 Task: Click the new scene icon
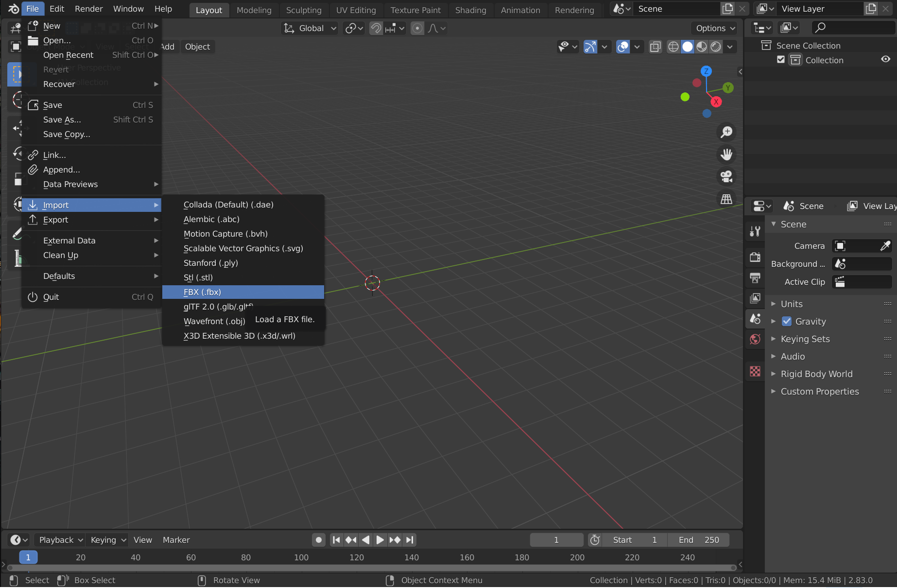pyautogui.click(x=727, y=9)
